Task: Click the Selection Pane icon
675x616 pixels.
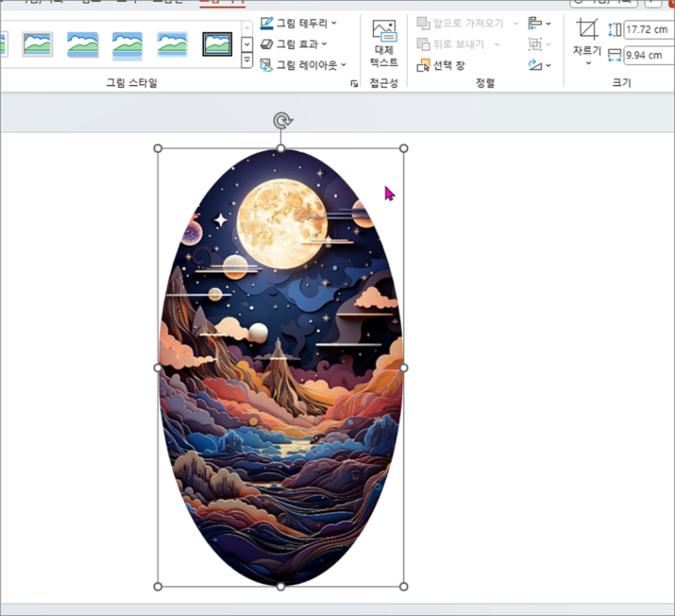Action: click(423, 65)
